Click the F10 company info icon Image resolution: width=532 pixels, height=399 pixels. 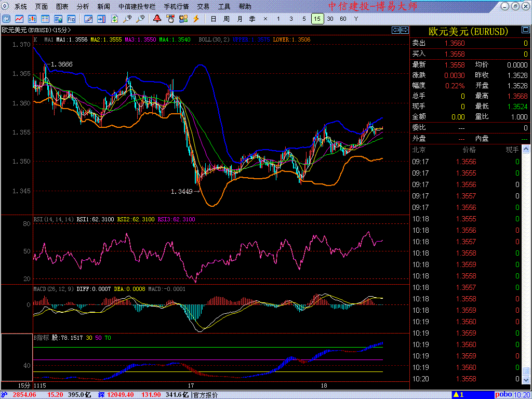[72, 19]
